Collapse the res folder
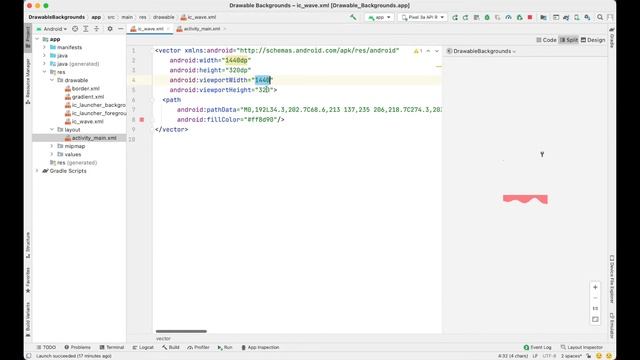The height and width of the screenshot is (360, 640). [44, 72]
